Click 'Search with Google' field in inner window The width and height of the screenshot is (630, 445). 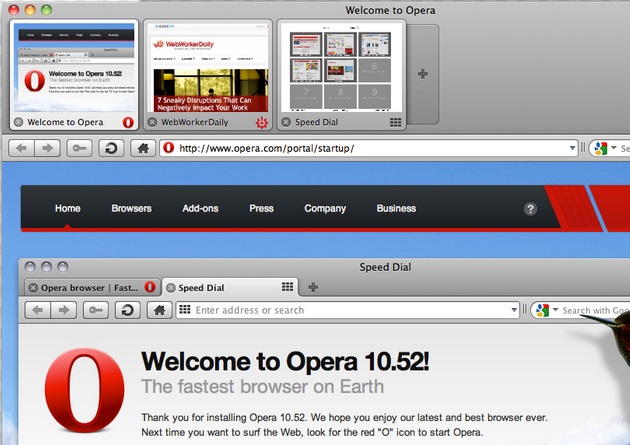coord(596,310)
